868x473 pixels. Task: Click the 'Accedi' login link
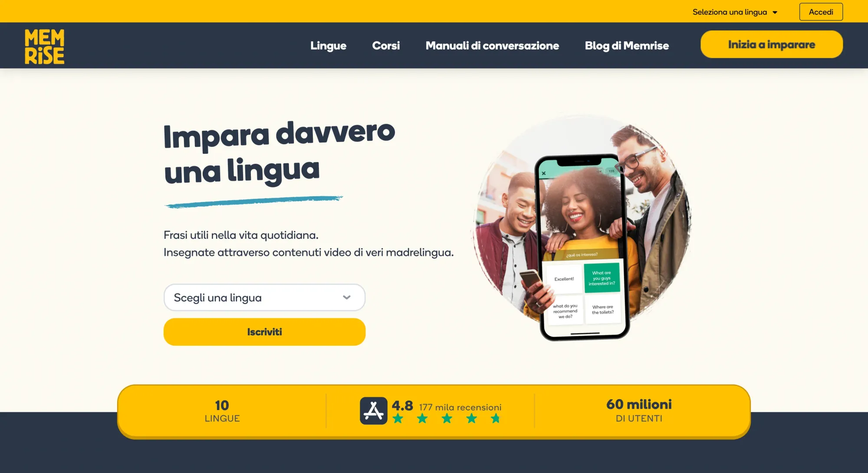click(x=821, y=12)
